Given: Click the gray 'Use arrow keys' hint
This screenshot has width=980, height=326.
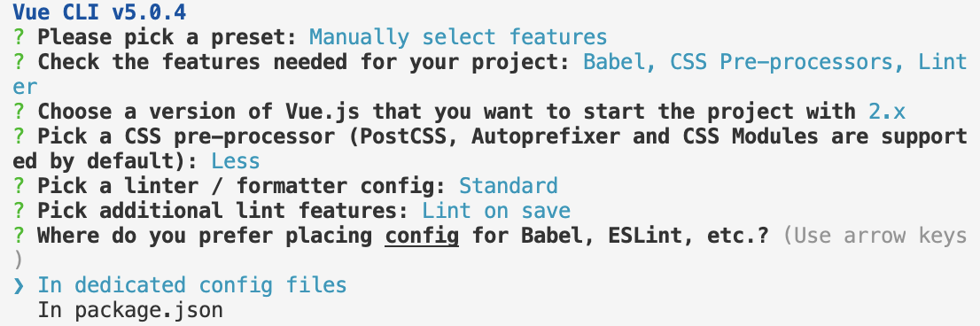Looking at the screenshot, I should (x=875, y=236).
